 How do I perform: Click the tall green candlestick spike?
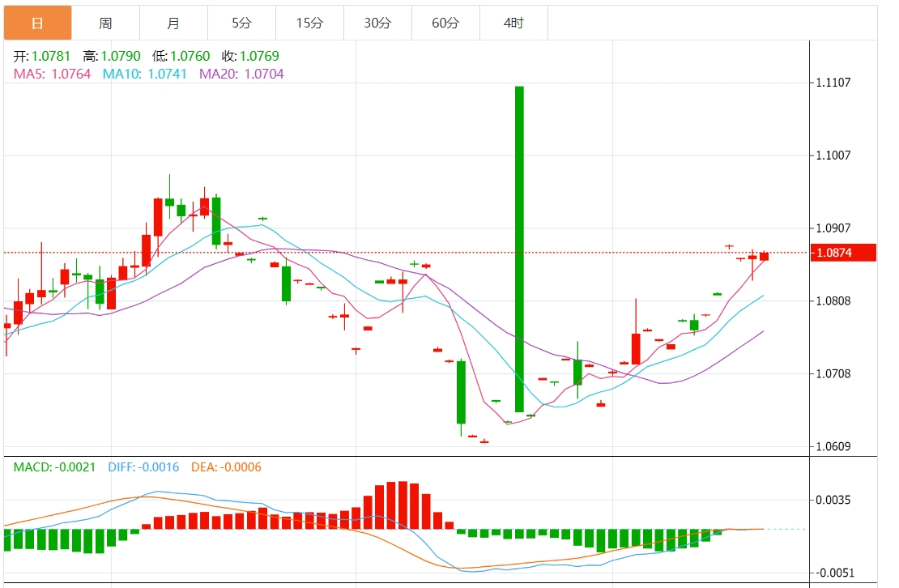click(519, 249)
